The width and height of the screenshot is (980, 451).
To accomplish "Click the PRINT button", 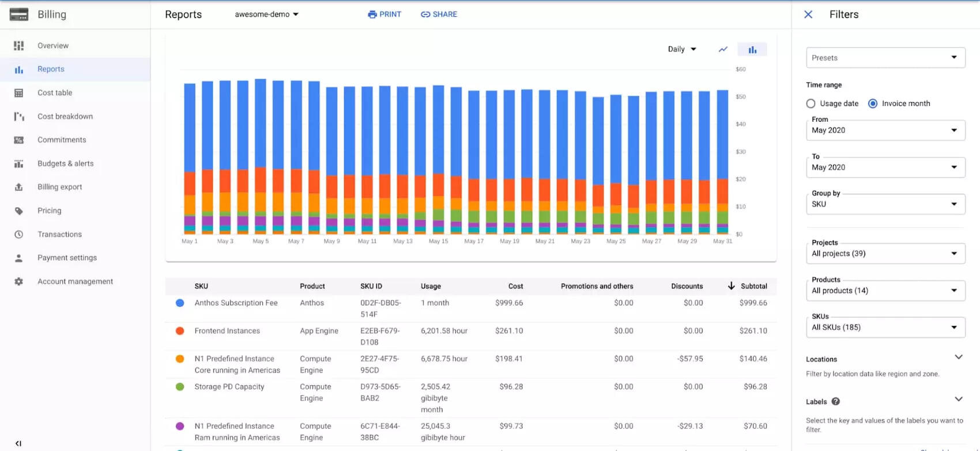I will coord(385,14).
